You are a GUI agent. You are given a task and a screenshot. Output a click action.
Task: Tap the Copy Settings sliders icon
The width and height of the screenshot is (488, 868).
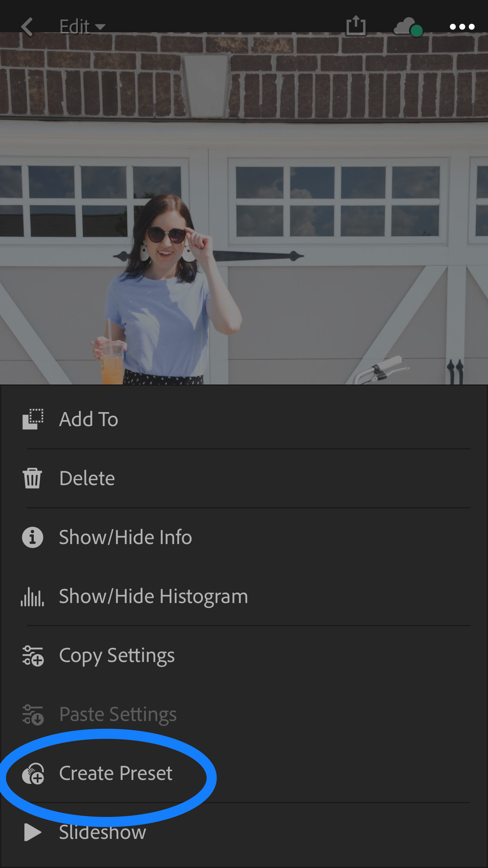click(x=33, y=656)
